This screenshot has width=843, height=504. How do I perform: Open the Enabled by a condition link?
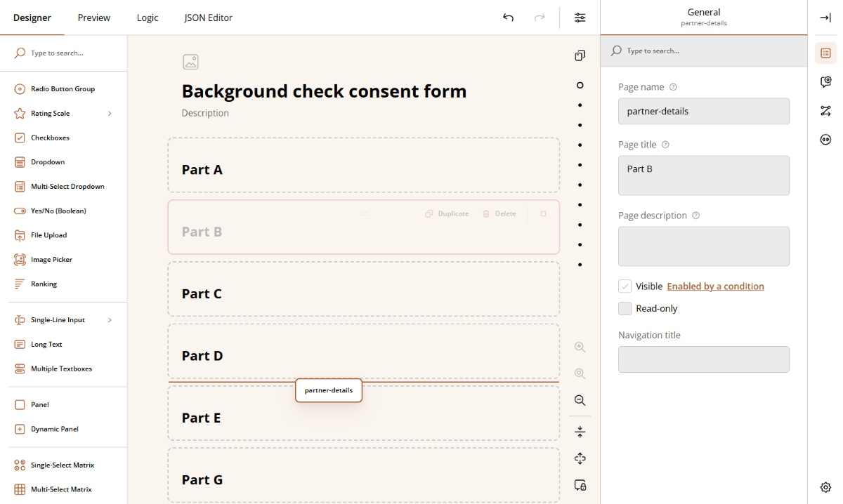coord(715,286)
